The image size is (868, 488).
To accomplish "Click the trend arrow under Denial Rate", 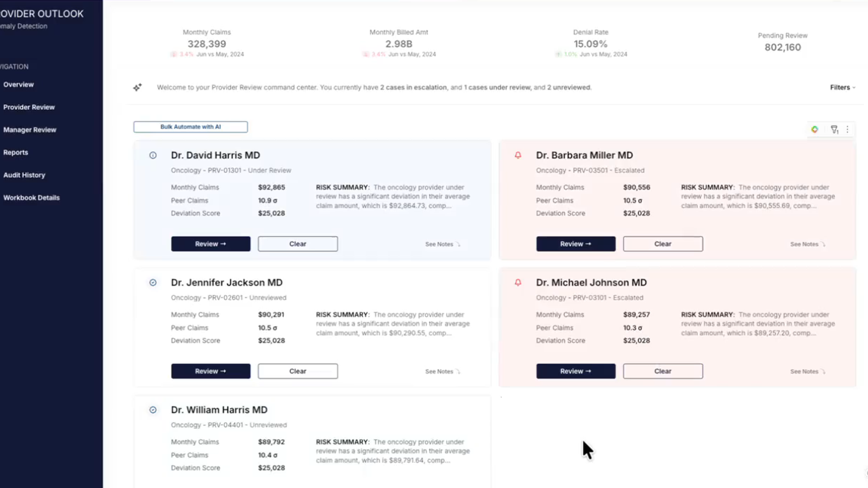I will (x=558, y=54).
